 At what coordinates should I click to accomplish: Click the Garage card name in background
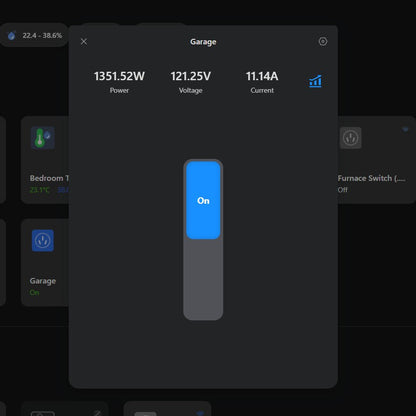tap(43, 281)
